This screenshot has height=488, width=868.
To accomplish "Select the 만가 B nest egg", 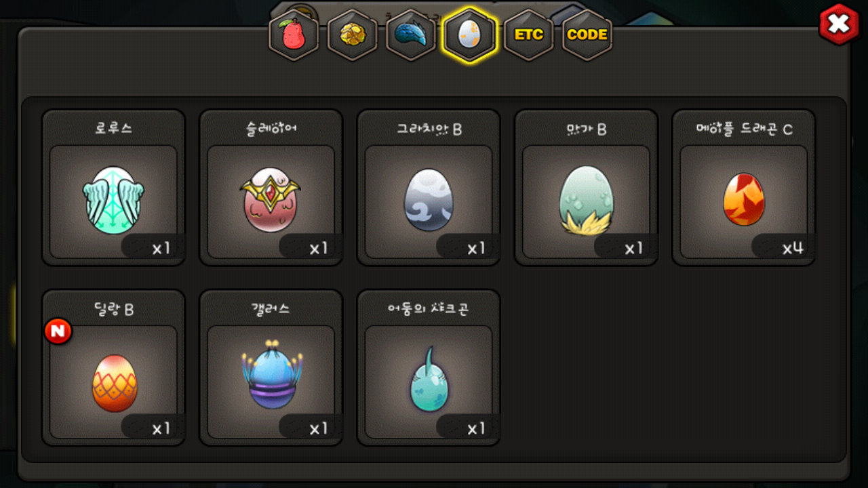I will (x=586, y=201).
